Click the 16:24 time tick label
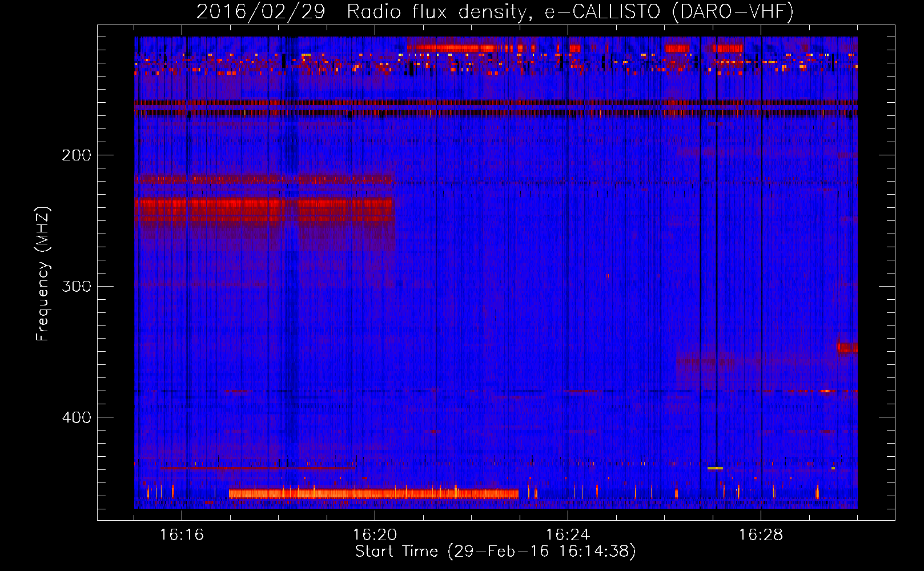 pyautogui.click(x=568, y=535)
